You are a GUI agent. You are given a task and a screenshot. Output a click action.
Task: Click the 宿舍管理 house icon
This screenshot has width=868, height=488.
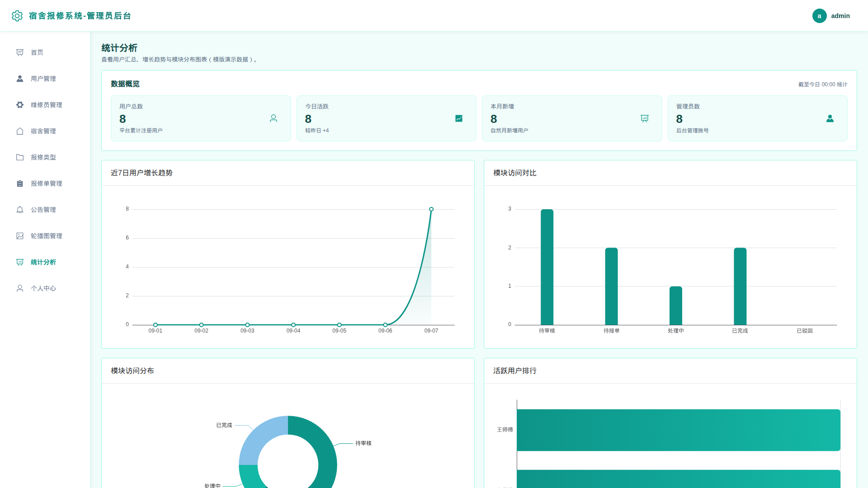pos(20,131)
